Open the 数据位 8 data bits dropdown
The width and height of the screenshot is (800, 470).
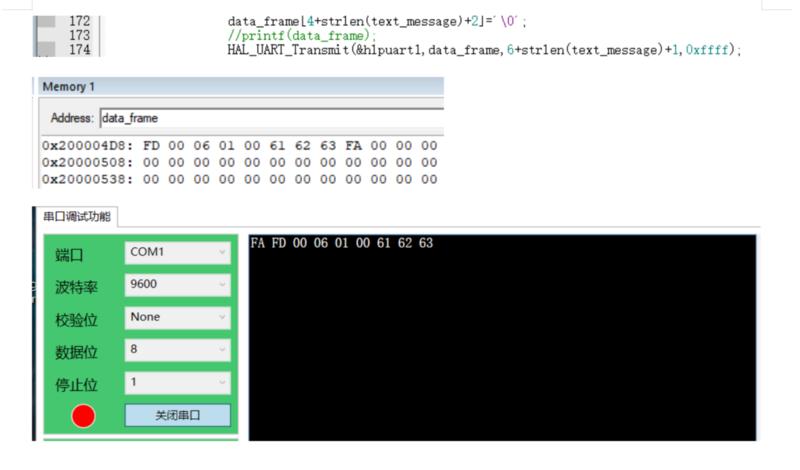pyautogui.click(x=178, y=350)
